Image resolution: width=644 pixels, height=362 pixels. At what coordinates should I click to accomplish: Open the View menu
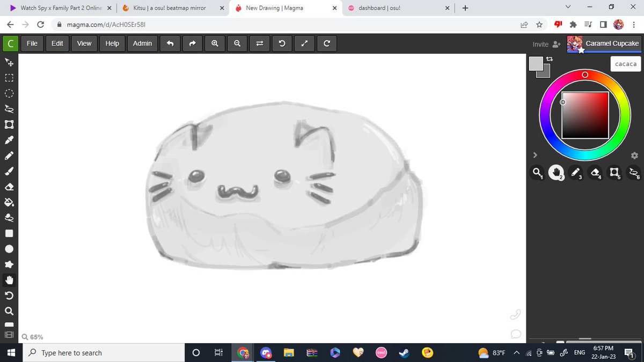[84, 43]
